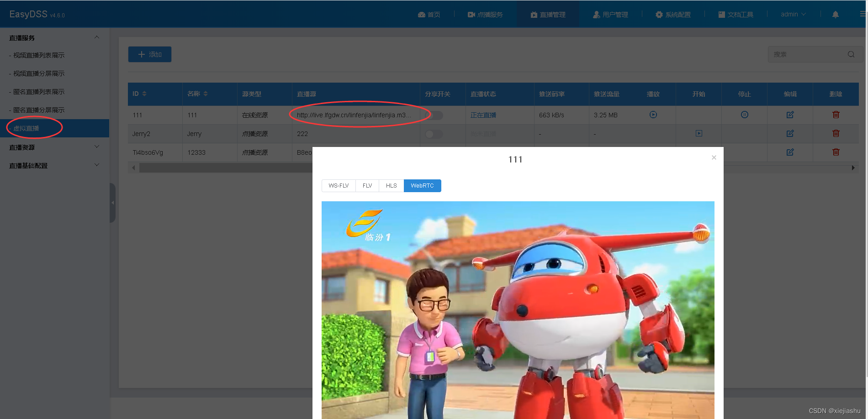This screenshot has width=868, height=419.
Task: Switch player to WS-FLV tab
Action: (339, 186)
